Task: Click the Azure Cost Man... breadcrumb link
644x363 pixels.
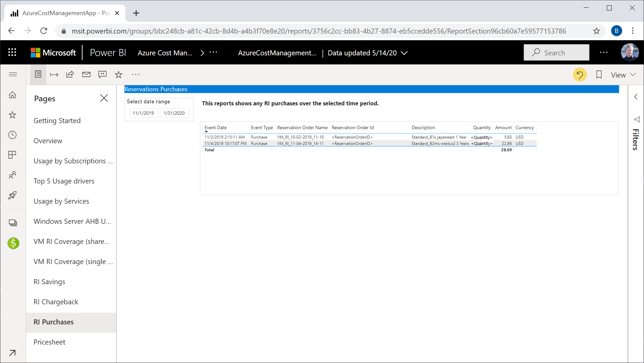Action: [x=165, y=53]
